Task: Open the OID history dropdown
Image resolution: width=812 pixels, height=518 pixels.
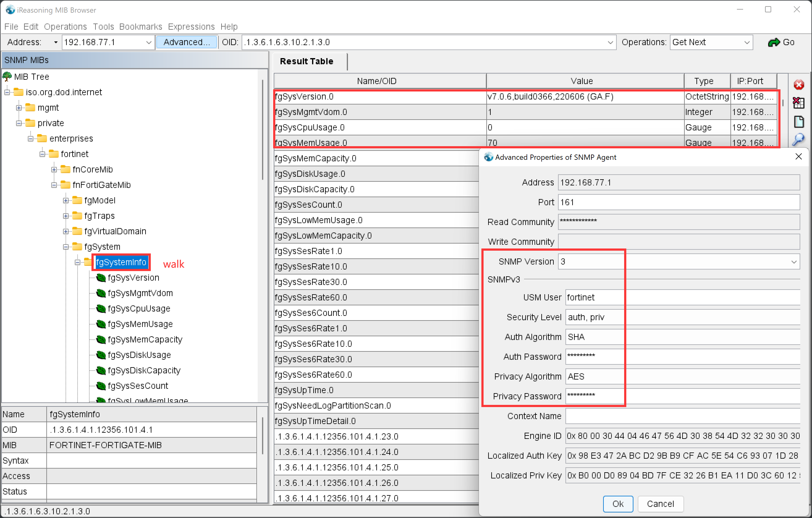Action: pyautogui.click(x=610, y=42)
